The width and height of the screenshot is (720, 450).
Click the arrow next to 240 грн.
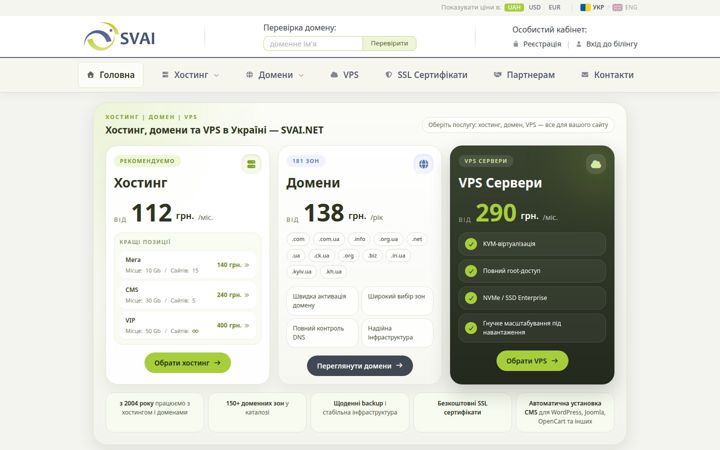[x=247, y=295]
